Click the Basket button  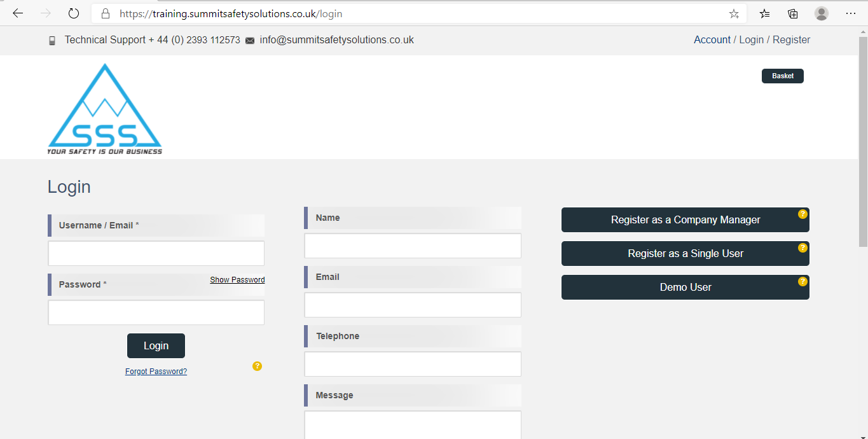click(x=783, y=76)
